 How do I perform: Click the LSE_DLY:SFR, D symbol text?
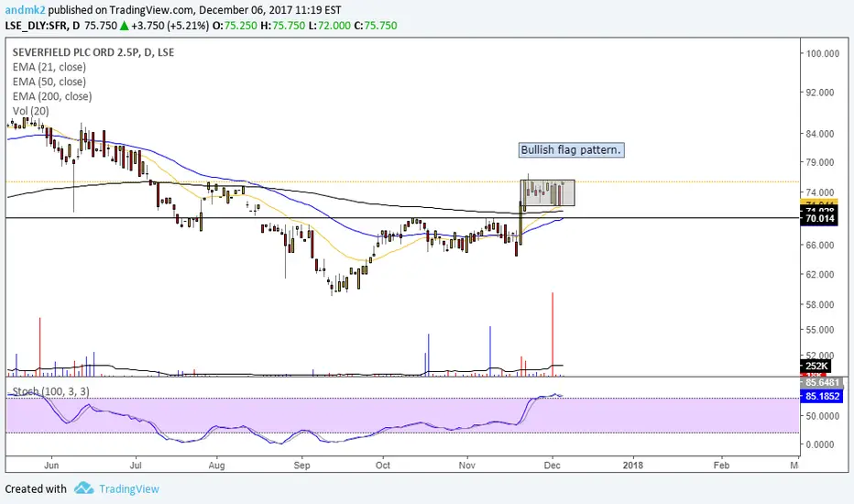click(42, 26)
